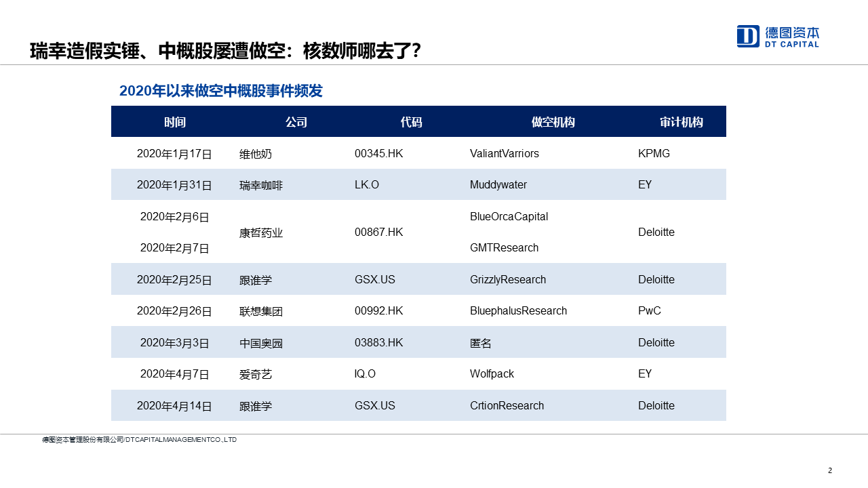Click the 时间 column header
868x488 pixels.
coord(174,122)
